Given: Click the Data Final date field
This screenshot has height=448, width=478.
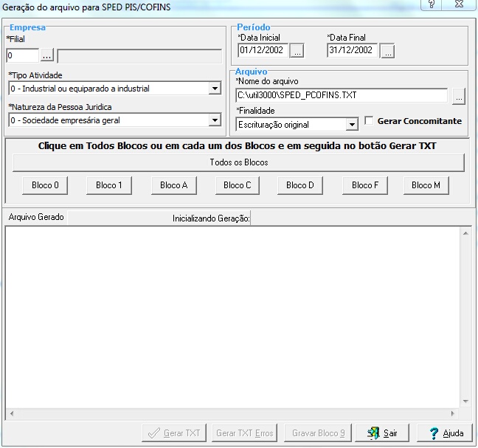Looking at the screenshot, I should click(x=352, y=50).
